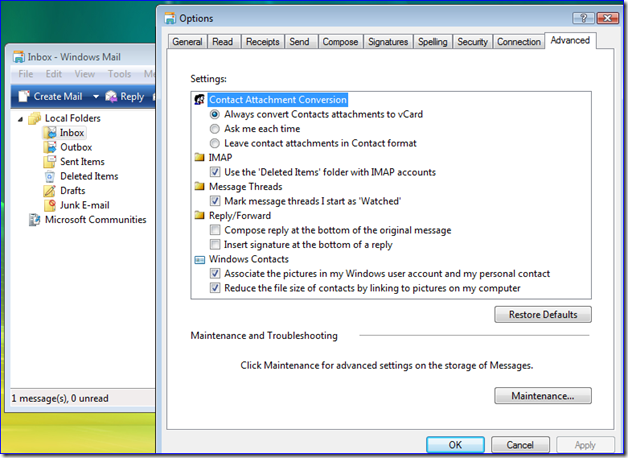The width and height of the screenshot is (628, 458).
Task: Click the Reply/Forward heading text
Action: 240,216
